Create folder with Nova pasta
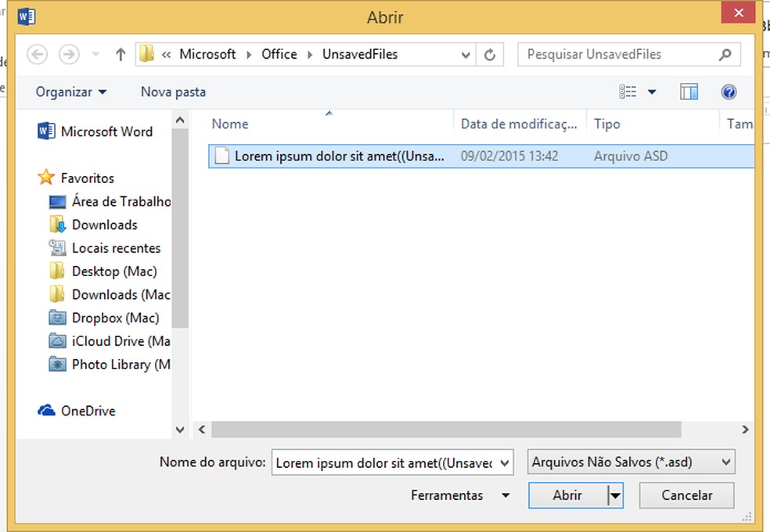Screen dimensions: 770x532 173,92
